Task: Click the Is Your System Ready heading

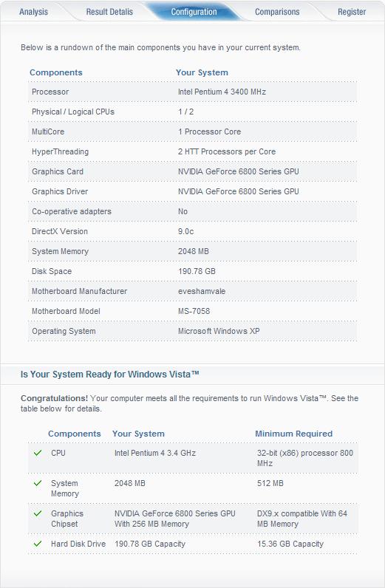Action: pyautogui.click(x=109, y=375)
